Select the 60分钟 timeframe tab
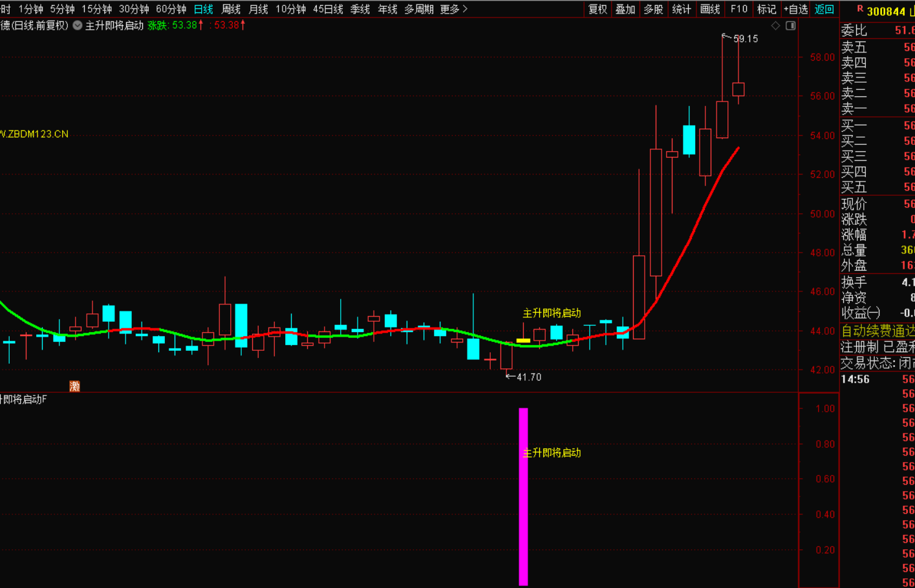Viewport: 915px width, 588px height. (x=171, y=9)
